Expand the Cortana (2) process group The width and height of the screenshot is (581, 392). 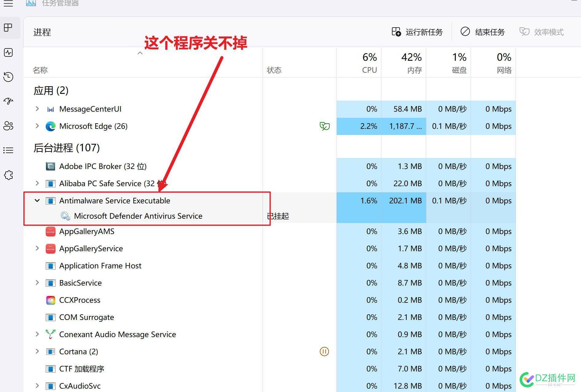tap(37, 352)
